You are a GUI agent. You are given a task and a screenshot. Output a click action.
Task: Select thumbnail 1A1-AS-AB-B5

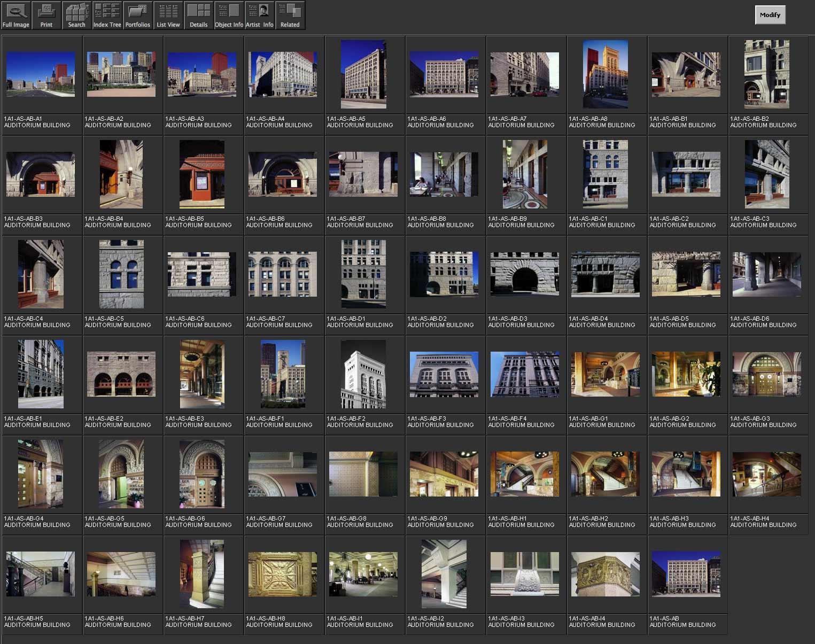click(202, 174)
